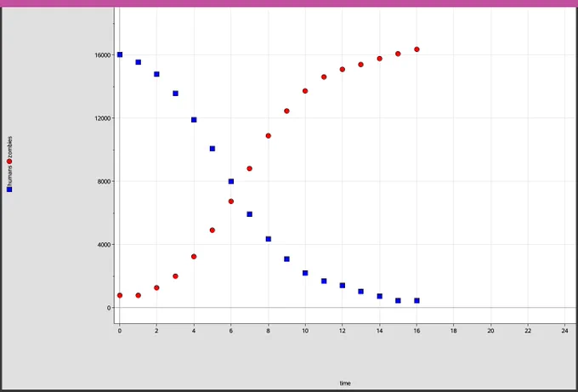Image resolution: width=578 pixels, height=392 pixels.
Task: Pick the zombies circle at time 8
Action: click(269, 136)
